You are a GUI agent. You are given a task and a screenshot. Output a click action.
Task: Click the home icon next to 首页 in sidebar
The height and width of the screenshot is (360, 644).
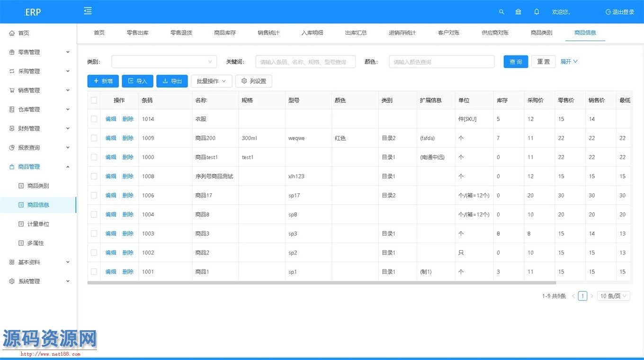point(12,33)
